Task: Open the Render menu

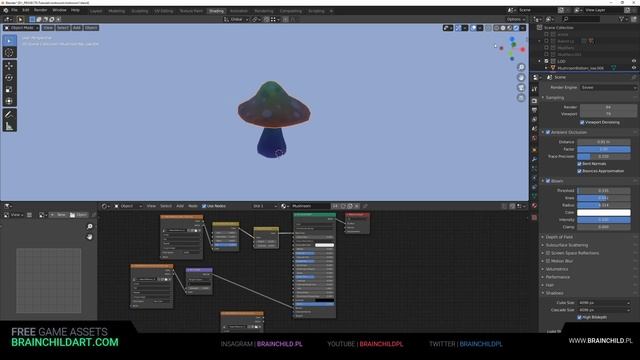Action: 40,10
